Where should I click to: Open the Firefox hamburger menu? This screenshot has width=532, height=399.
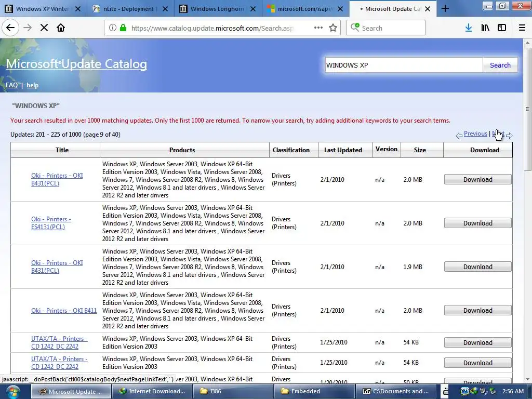522,28
